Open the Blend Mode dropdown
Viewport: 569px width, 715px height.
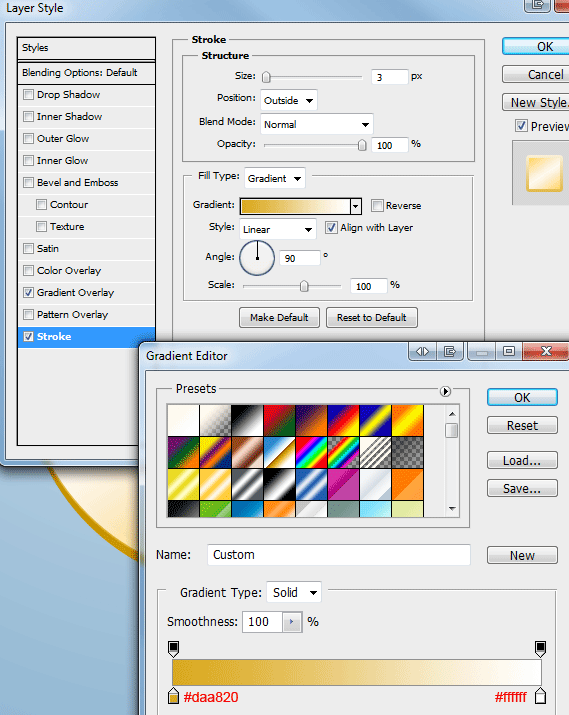tap(317, 124)
